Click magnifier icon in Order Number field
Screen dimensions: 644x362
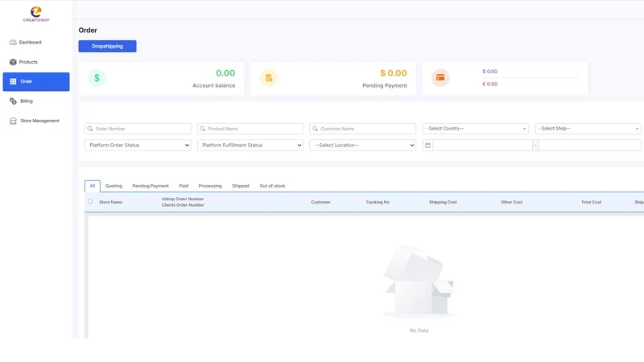tap(90, 129)
